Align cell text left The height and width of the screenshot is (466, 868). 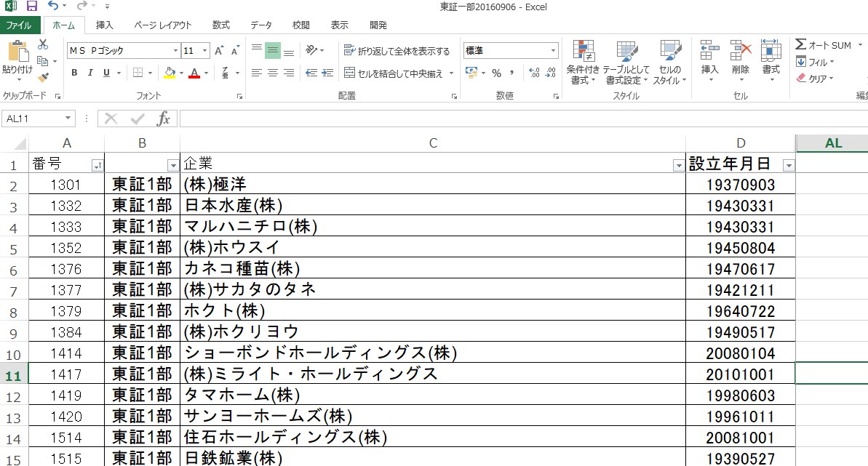pyautogui.click(x=256, y=73)
